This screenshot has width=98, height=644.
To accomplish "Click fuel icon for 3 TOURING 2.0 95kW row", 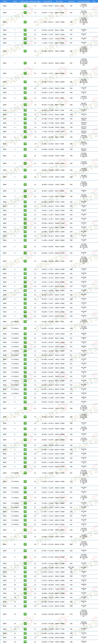I will [x=25, y=338].
